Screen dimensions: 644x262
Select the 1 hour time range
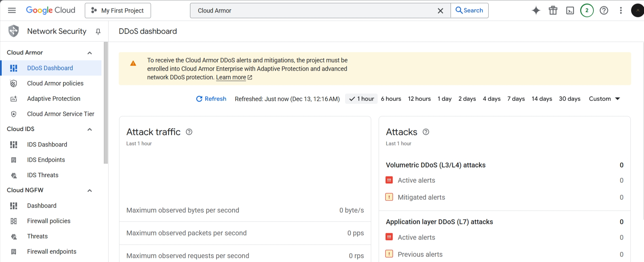click(361, 99)
